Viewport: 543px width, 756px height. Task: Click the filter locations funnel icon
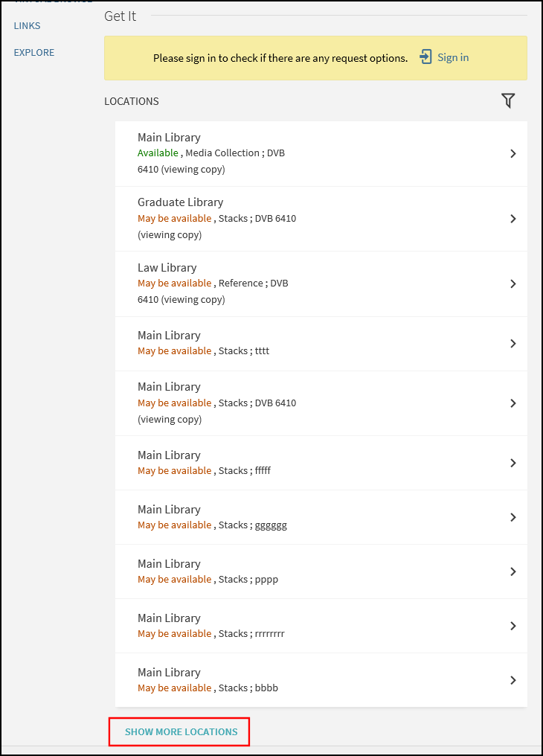point(508,100)
